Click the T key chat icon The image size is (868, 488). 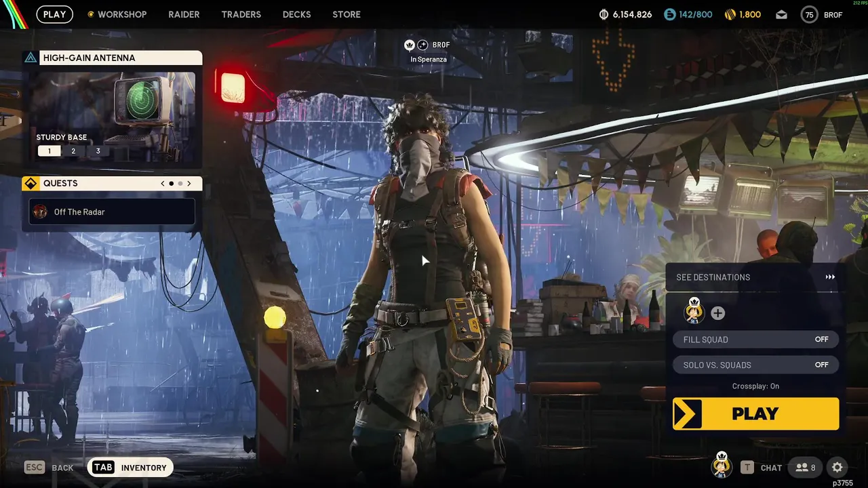pos(747,467)
